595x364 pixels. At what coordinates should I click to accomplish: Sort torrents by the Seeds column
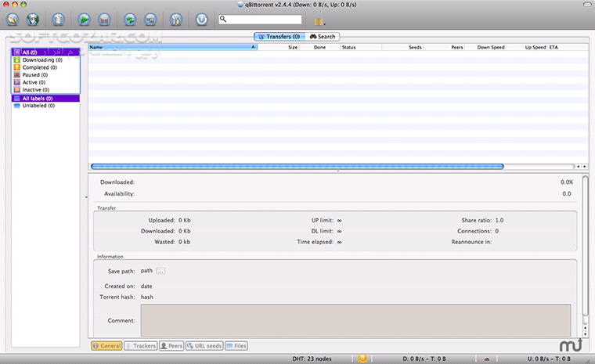(x=402, y=47)
